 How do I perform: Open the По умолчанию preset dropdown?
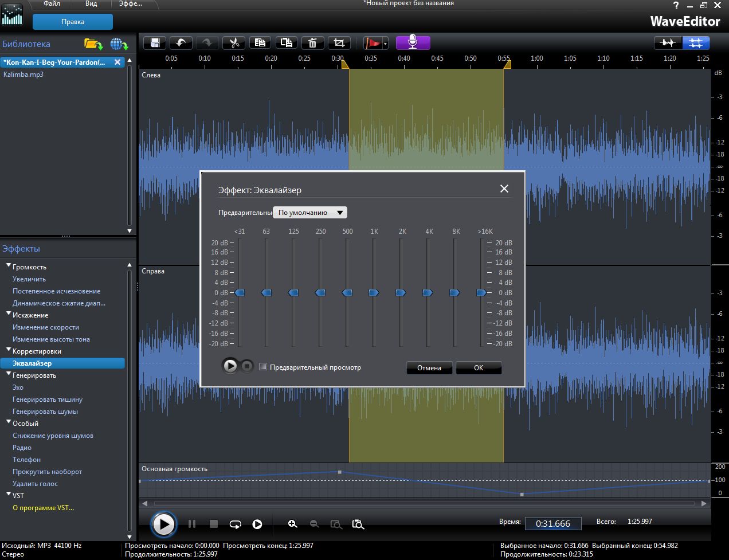pos(310,213)
